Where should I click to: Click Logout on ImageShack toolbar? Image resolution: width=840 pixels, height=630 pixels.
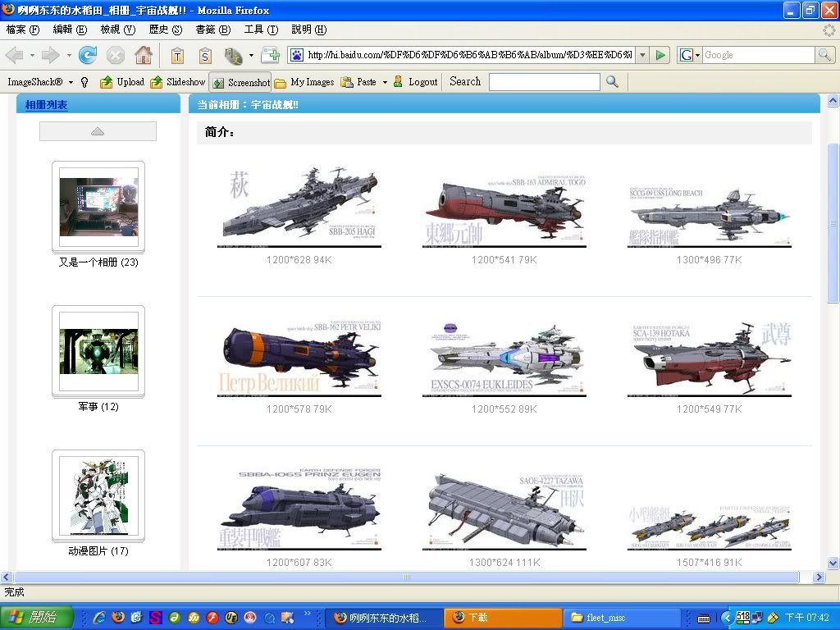(416, 82)
